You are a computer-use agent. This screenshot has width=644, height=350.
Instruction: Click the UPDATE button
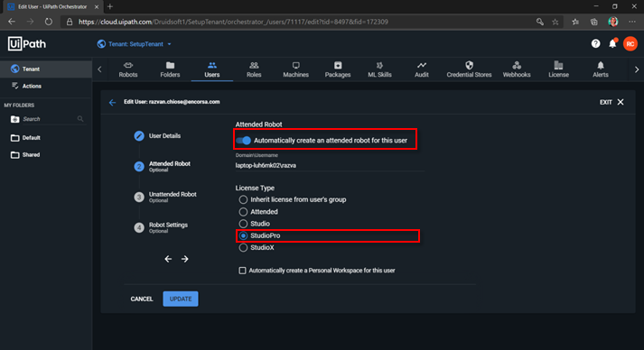click(x=181, y=299)
